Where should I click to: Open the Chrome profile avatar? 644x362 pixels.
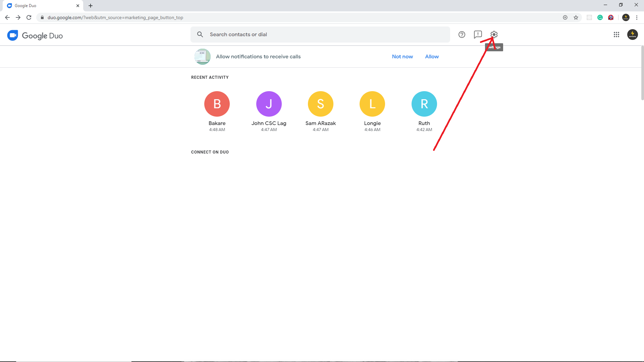(x=626, y=17)
